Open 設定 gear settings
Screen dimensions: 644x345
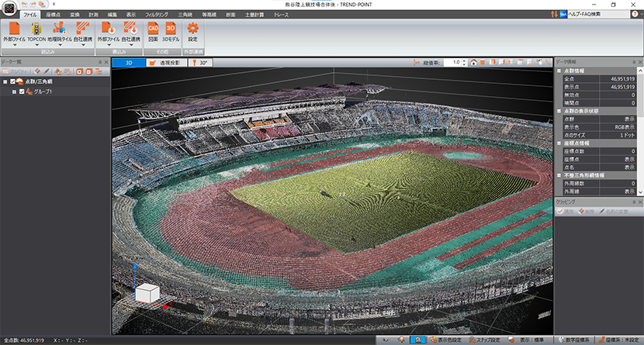pos(193,29)
